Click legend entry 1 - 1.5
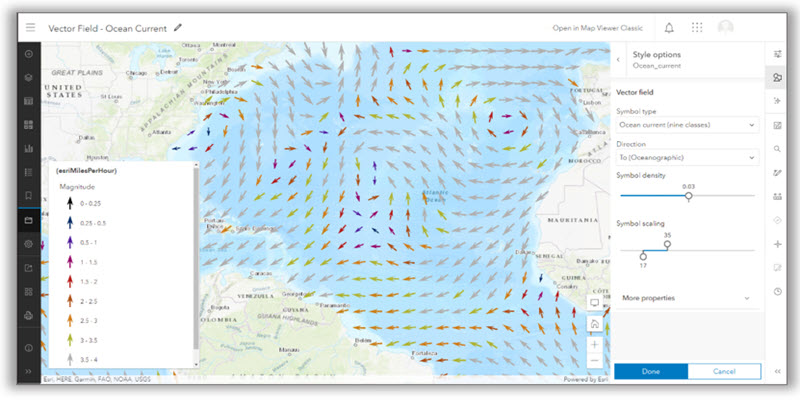Viewport: 800px width, 400px height. [x=88, y=262]
